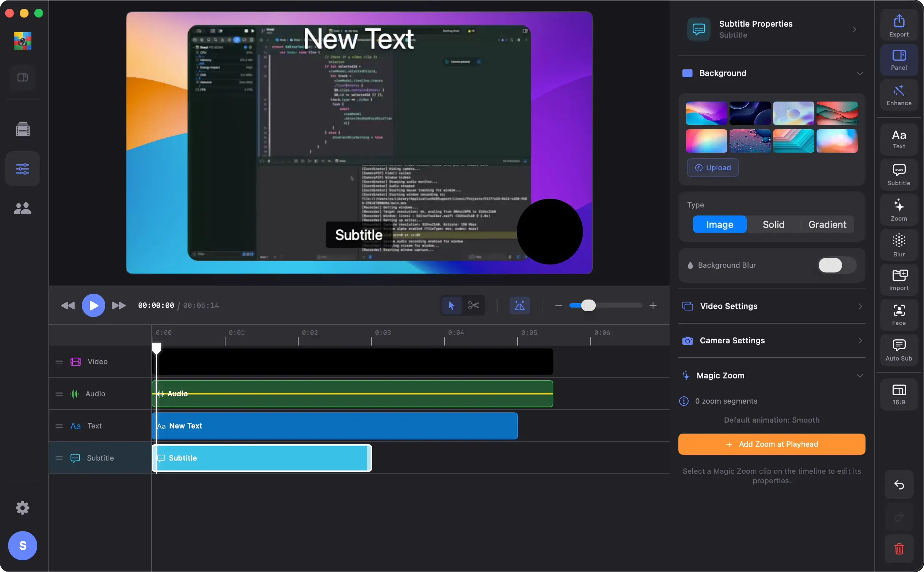Toggle the right Panel visibility button
The height and width of the screenshot is (572, 924).
899,60
